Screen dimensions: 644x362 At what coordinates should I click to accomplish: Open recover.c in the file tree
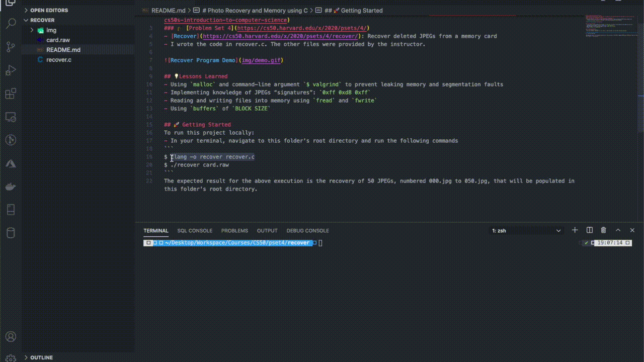(x=78, y=60)
